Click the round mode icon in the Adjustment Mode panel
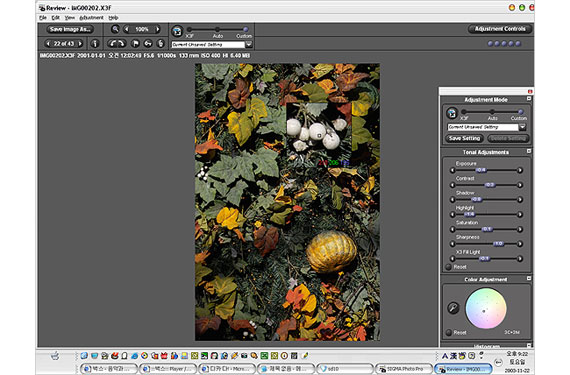The height and width of the screenshot is (375, 570). tap(452, 113)
